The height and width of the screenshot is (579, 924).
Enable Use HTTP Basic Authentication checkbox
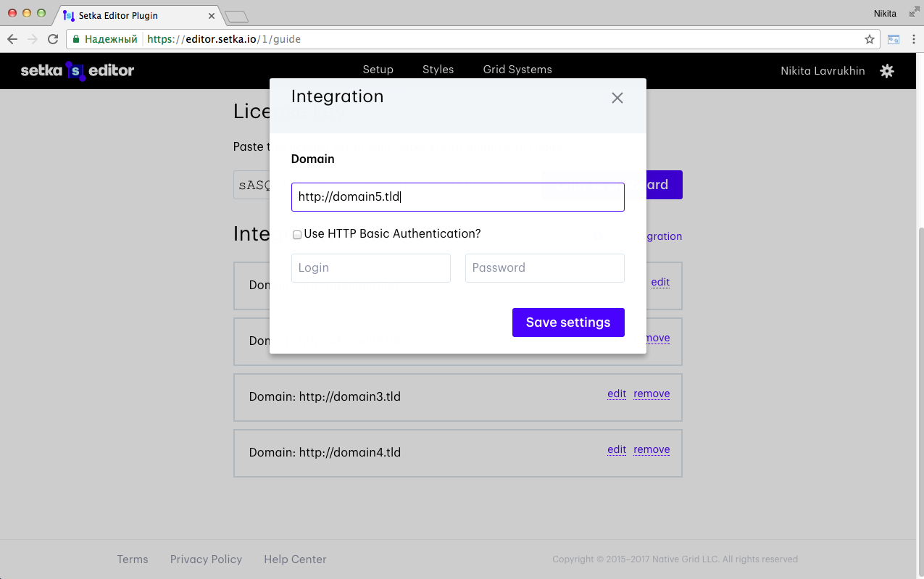[297, 235]
